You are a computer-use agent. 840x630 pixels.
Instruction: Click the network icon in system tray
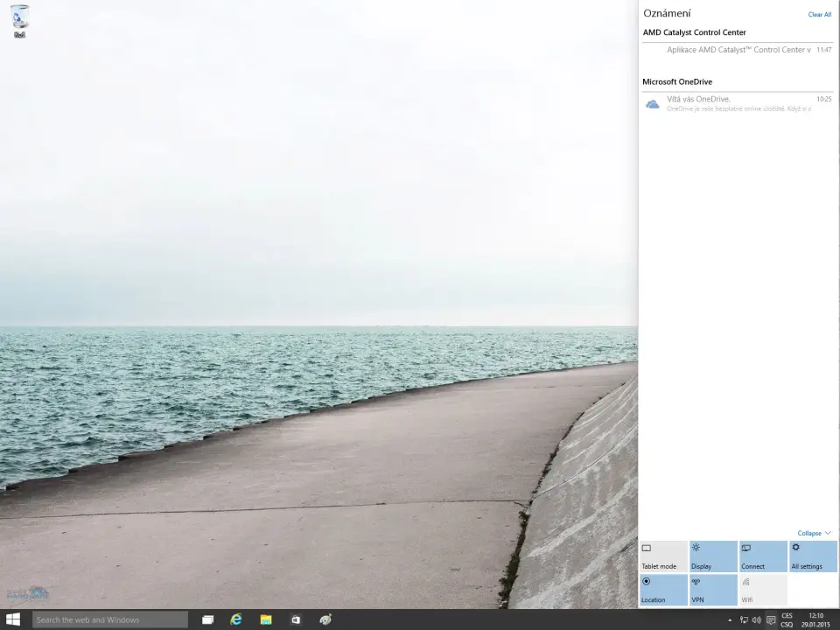point(743,619)
